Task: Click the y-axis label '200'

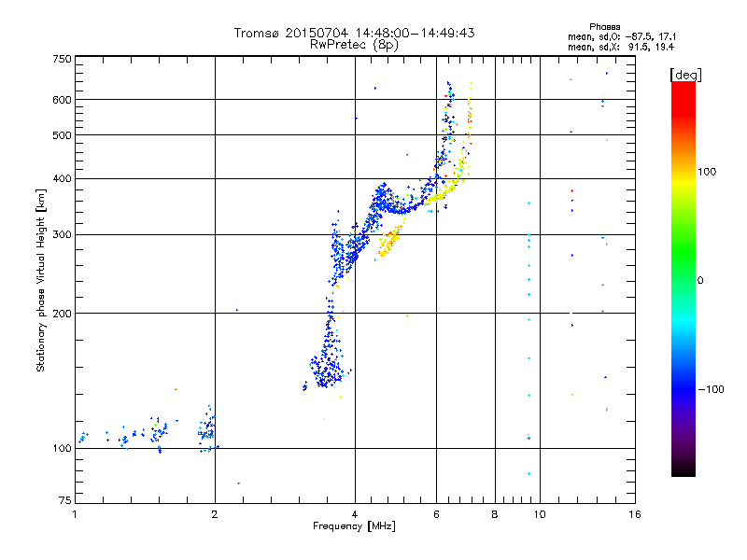Action: pyautogui.click(x=62, y=314)
